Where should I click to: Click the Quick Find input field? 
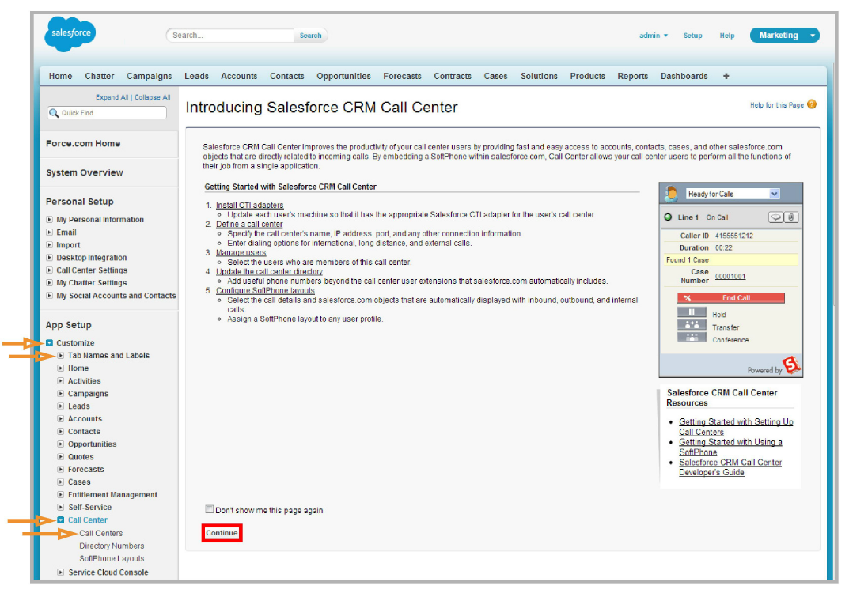[108, 113]
